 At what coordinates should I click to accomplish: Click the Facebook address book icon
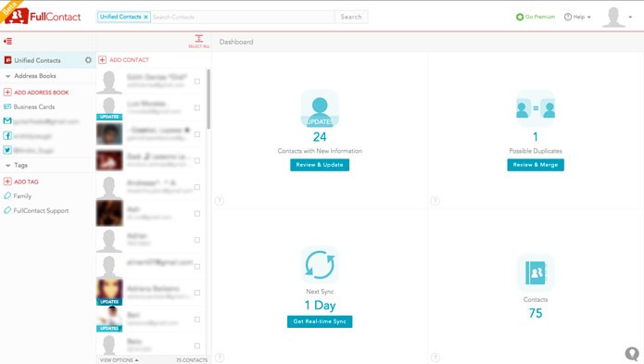pyautogui.click(x=7, y=135)
